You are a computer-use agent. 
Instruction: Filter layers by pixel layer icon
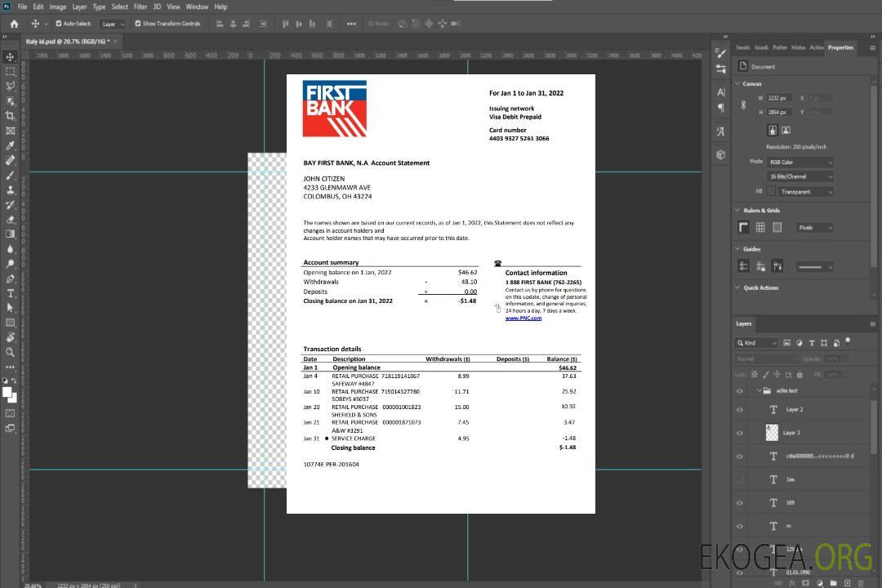click(787, 343)
